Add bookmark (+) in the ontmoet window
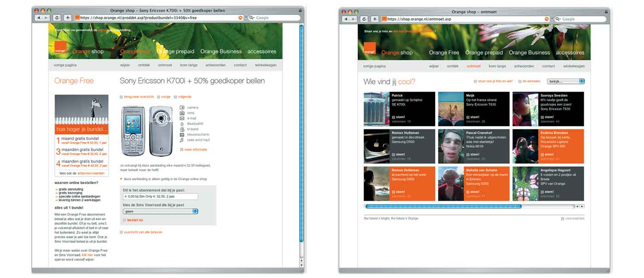Viewport: 644px width, 278px height. click(375, 19)
